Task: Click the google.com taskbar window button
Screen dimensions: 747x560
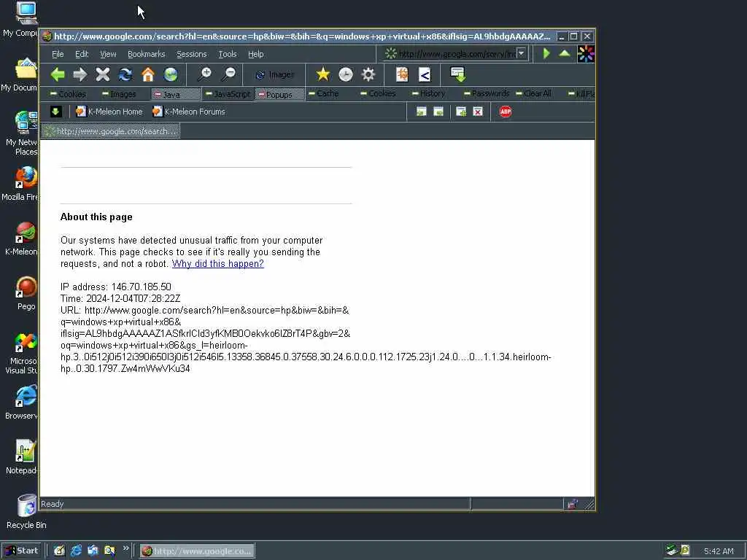Action: pos(197,551)
